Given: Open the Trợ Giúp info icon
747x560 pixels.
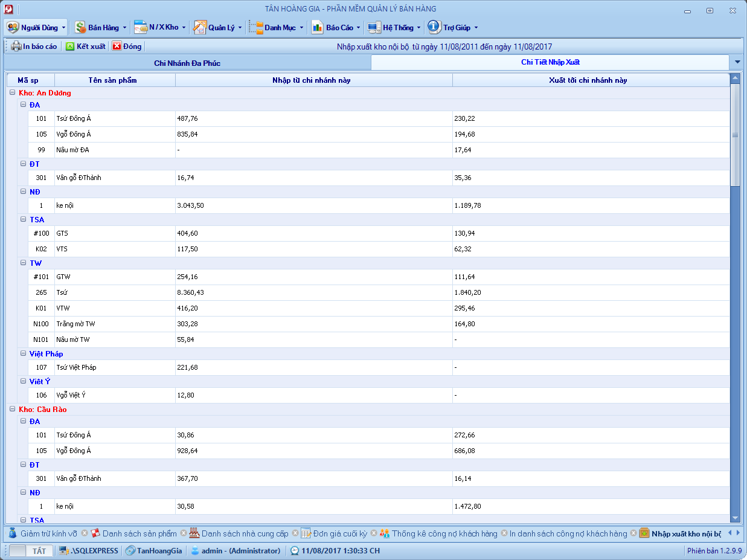Looking at the screenshot, I should click(434, 27).
